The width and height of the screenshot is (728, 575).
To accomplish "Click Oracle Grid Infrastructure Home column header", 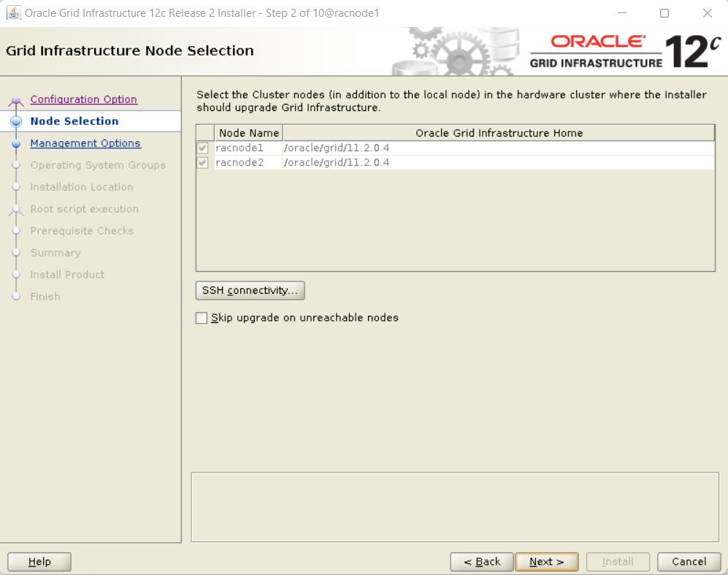I will click(499, 133).
